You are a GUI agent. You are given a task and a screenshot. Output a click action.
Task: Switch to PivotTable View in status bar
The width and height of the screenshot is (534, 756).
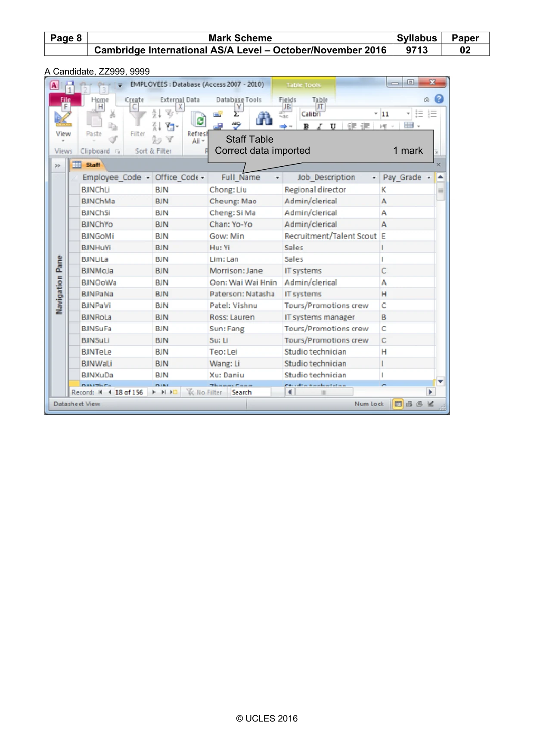pos(409,404)
